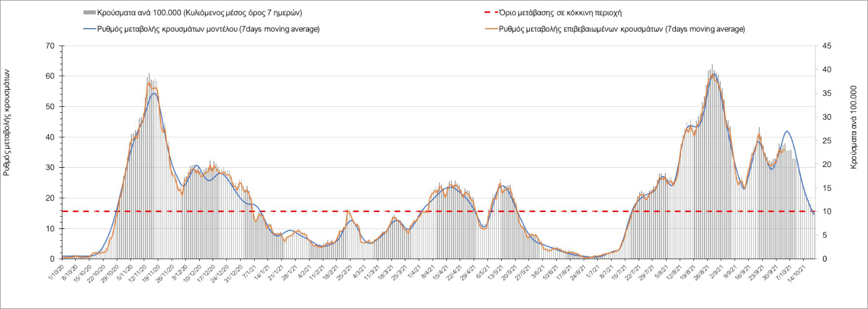Click the orange confirmed cases legend swatch
868x309 pixels.
(488, 29)
